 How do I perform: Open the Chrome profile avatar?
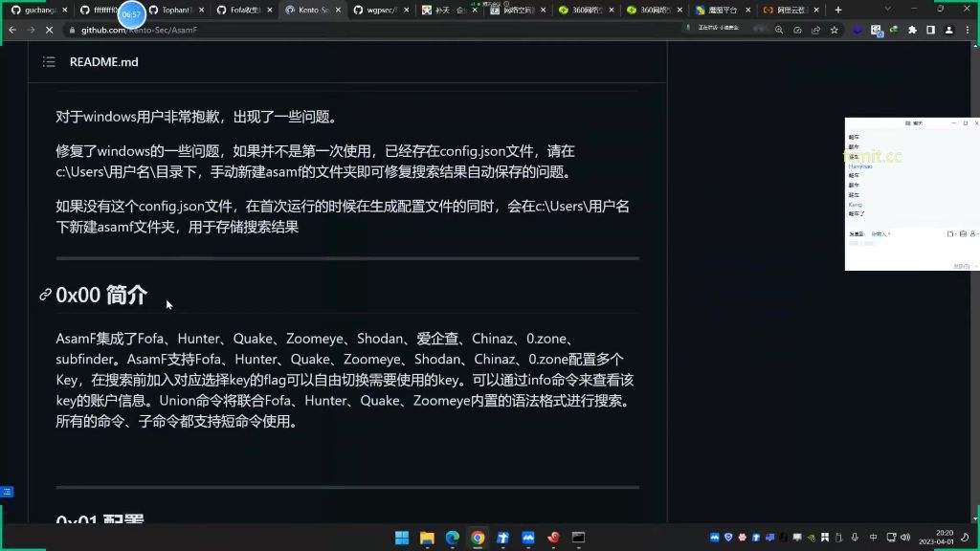click(x=948, y=30)
